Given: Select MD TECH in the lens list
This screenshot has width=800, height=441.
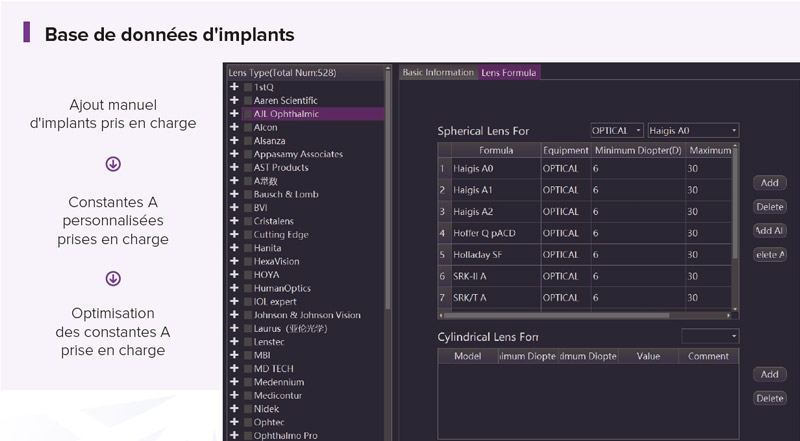Looking at the screenshot, I should 273,369.
